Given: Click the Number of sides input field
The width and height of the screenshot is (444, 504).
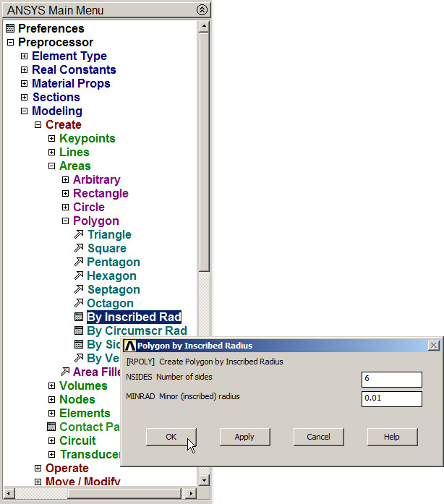Looking at the screenshot, I should (392, 380).
